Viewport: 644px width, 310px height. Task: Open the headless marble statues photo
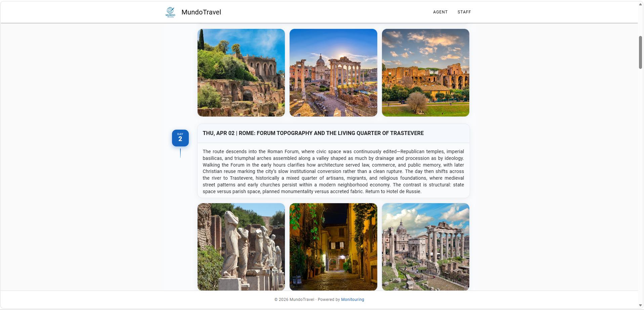pos(241,247)
